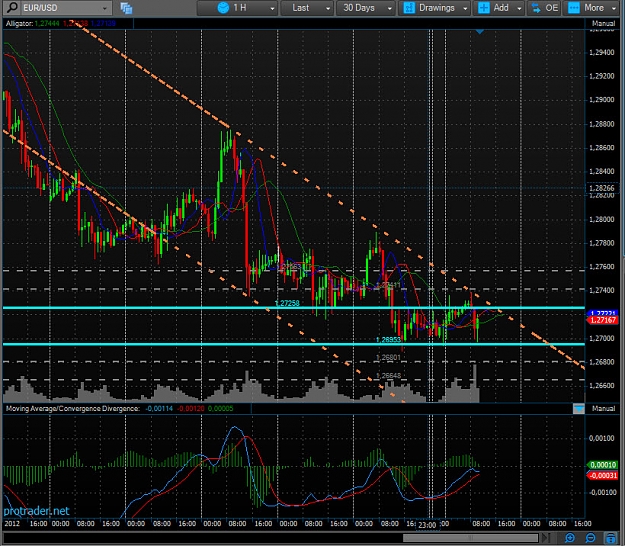Screen dimensions: 625x546
Task: Click the red -0,00031 MACD value tag
Action: click(602, 475)
